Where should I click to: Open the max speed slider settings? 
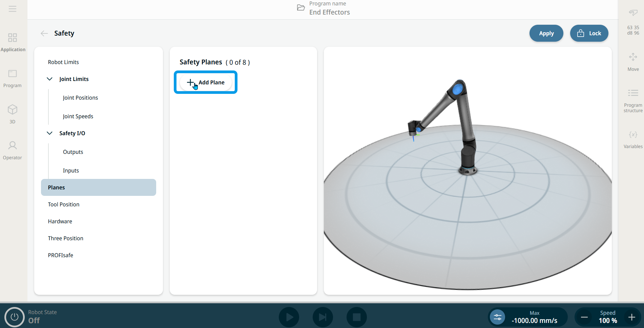497,317
